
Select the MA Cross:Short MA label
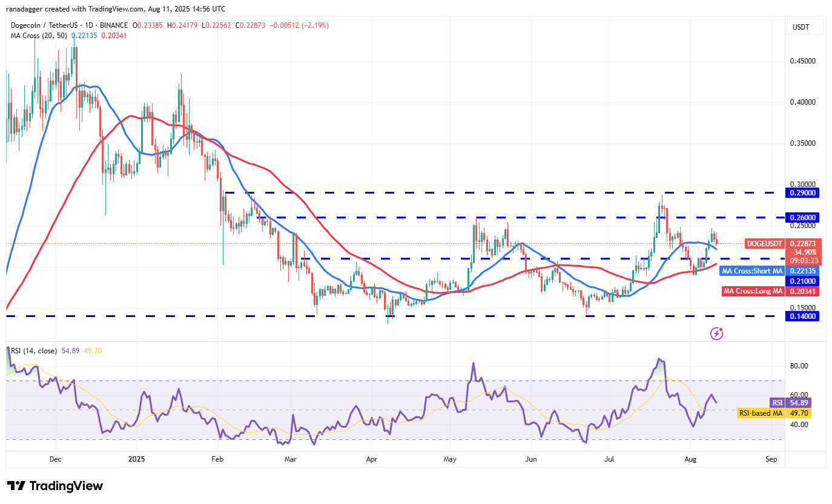tap(752, 270)
